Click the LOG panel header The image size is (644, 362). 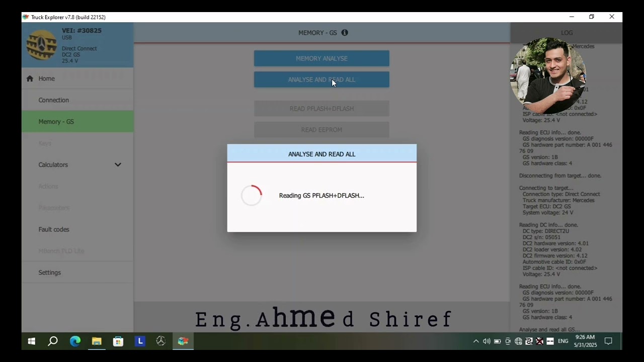pos(567,33)
